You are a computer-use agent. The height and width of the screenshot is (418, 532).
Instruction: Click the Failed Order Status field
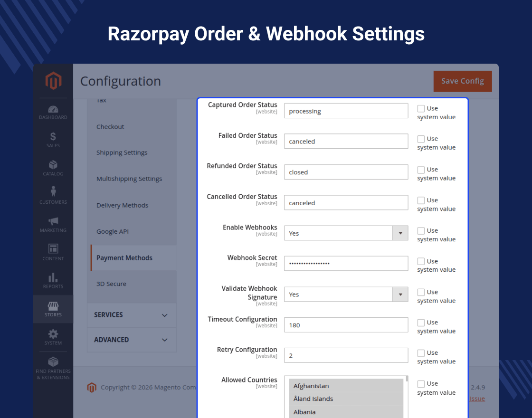[x=346, y=141]
